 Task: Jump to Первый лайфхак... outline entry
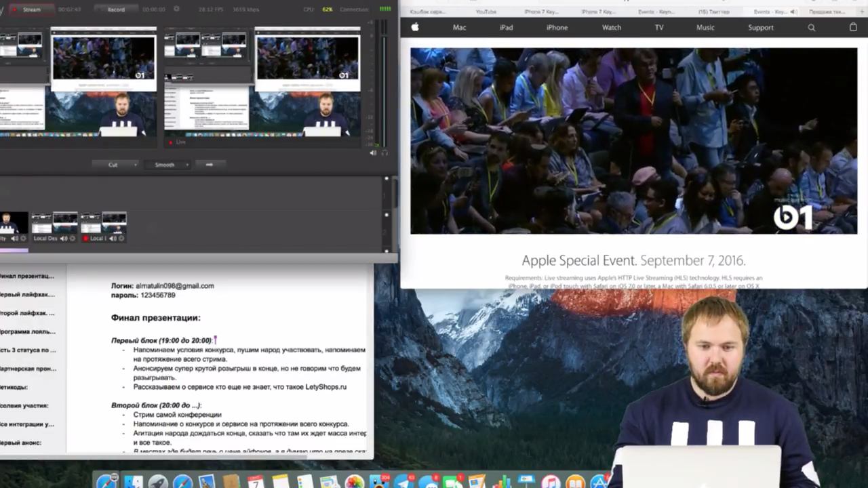pos(27,295)
